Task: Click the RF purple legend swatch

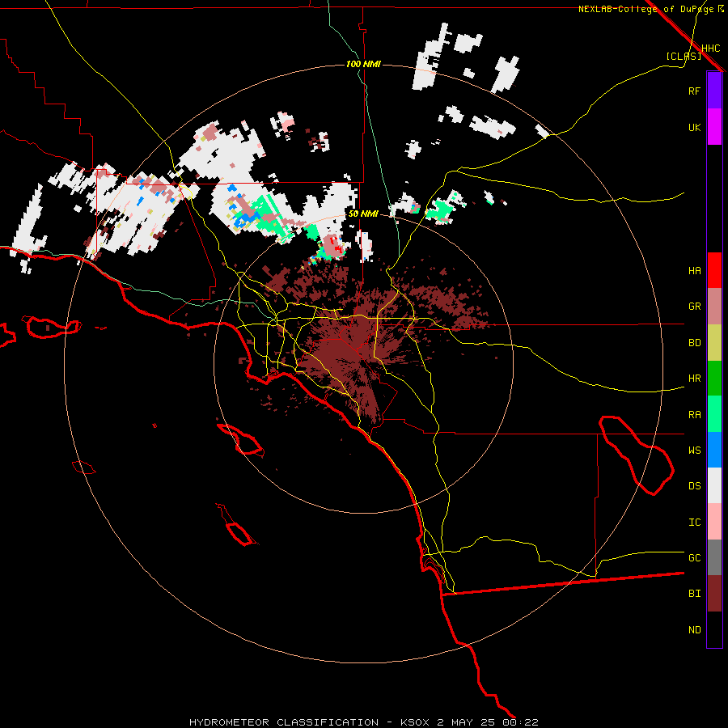Action: click(x=714, y=91)
